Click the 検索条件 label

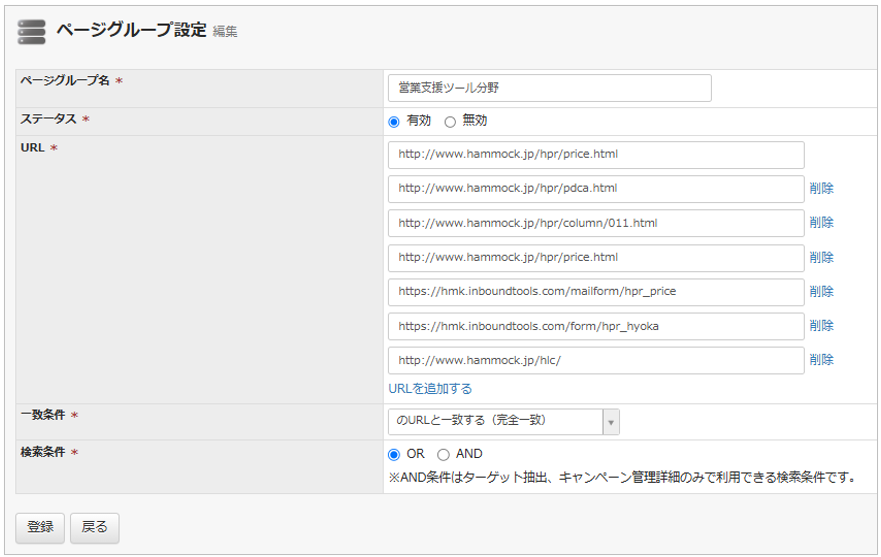43,452
